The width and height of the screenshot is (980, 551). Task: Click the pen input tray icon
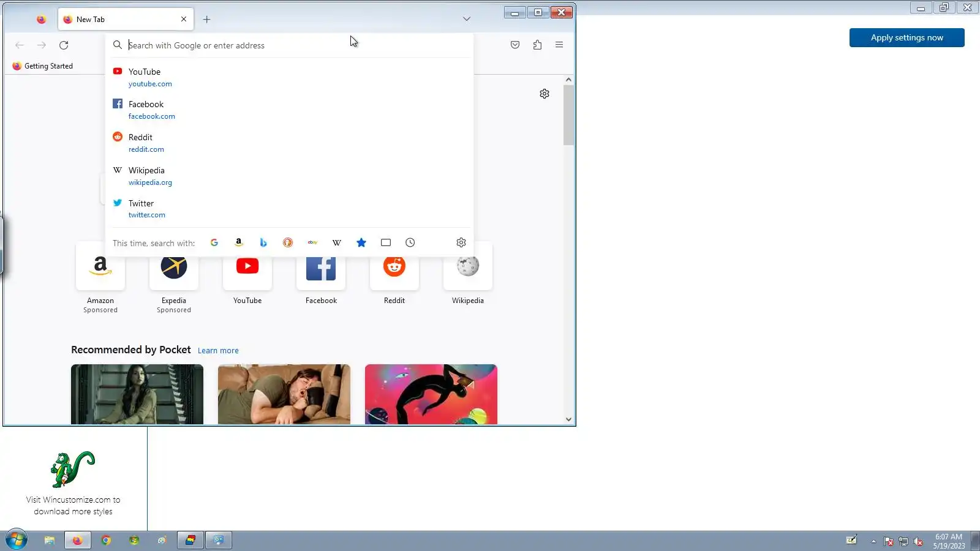point(851,540)
